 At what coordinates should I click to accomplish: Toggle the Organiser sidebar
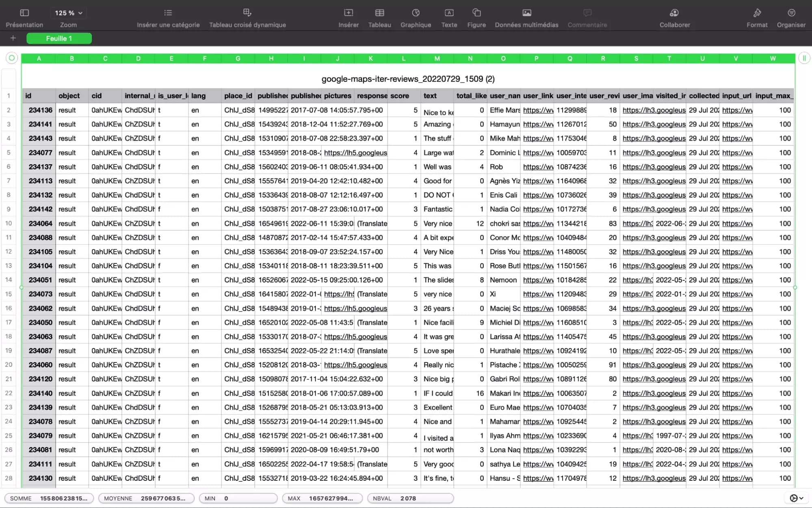791,17
